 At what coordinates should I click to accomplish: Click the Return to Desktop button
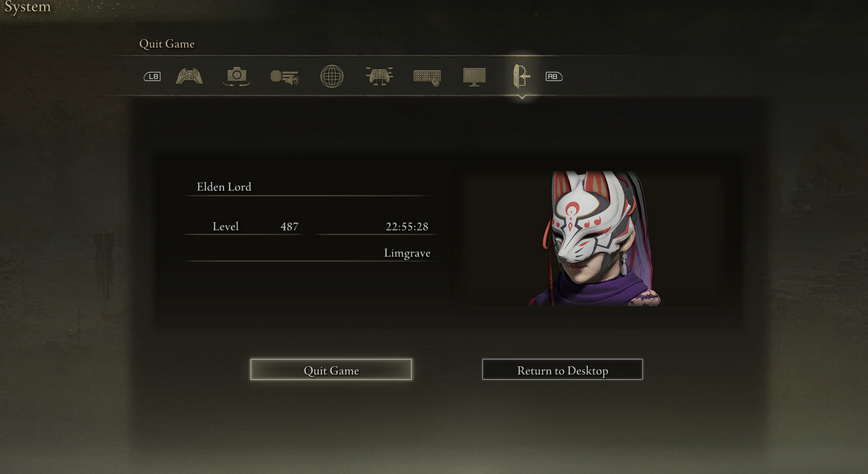click(x=562, y=370)
